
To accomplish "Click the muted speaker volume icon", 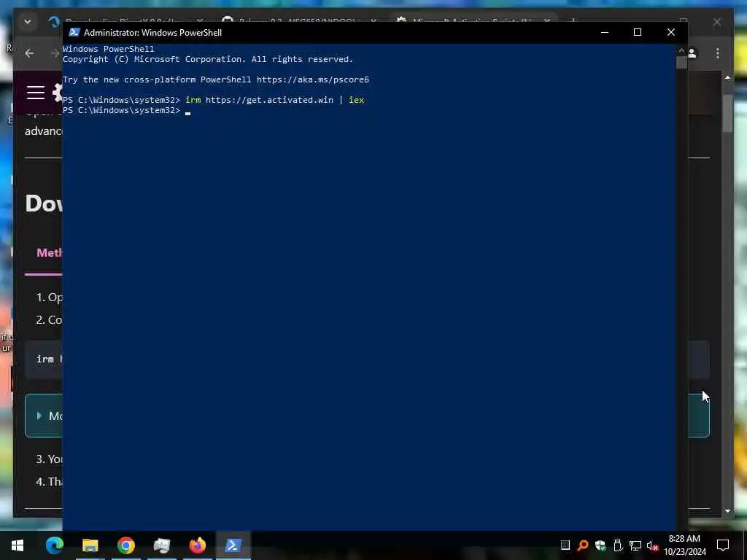I will coord(653,545).
